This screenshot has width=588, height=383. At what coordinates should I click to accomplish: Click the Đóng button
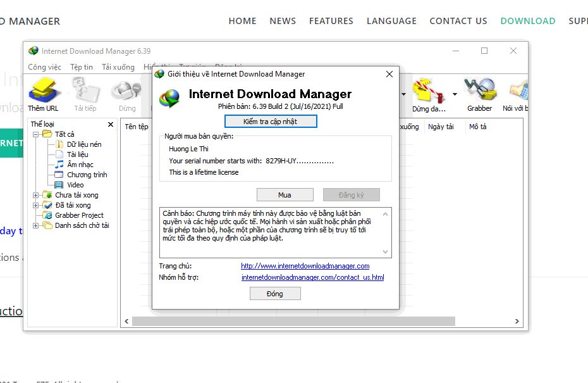(x=275, y=294)
